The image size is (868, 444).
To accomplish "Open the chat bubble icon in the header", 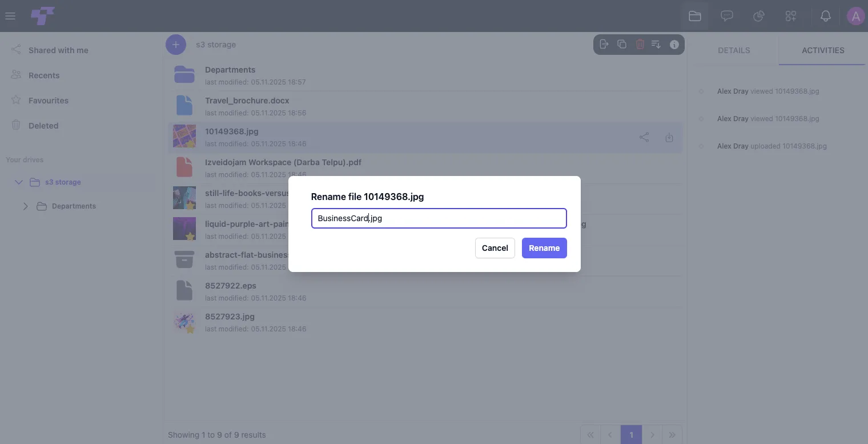I will click(x=727, y=16).
